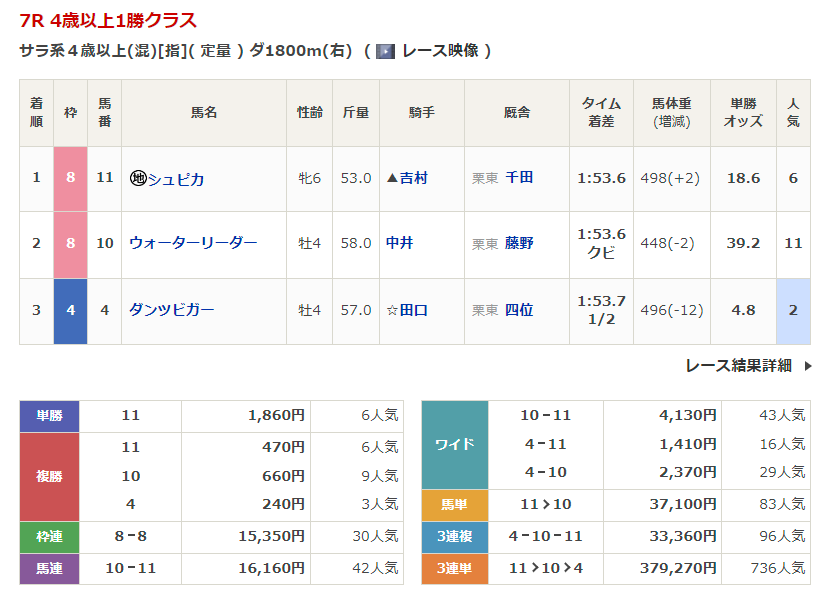Click レース結果詳細 link
Viewport: 838px width, 595px height.
pyautogui.click(x=738, y=366)
